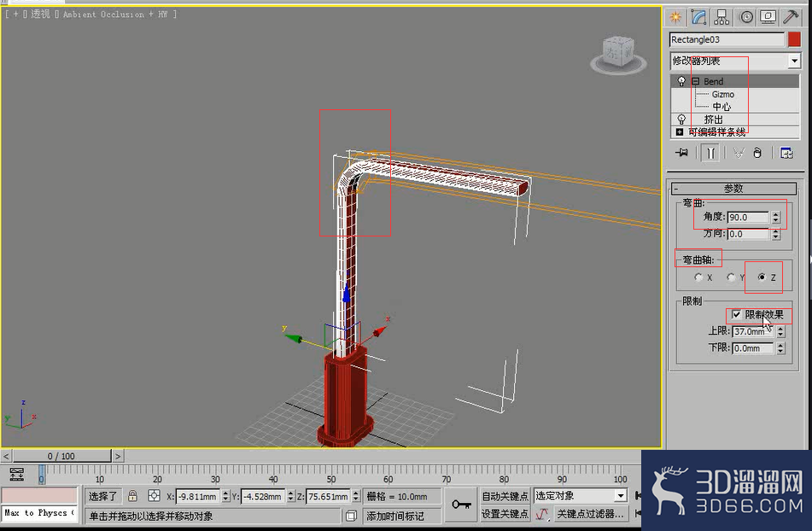Toggle the Bend modifier lightbulb
Viewport: 812px width, 531px height.
[681, 81]
